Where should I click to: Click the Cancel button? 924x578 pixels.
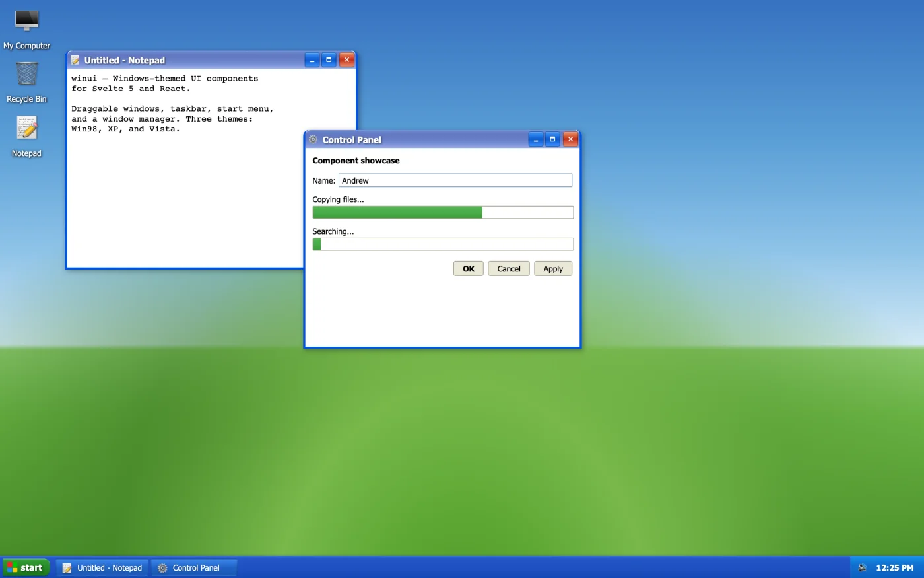tap(509, 269)
